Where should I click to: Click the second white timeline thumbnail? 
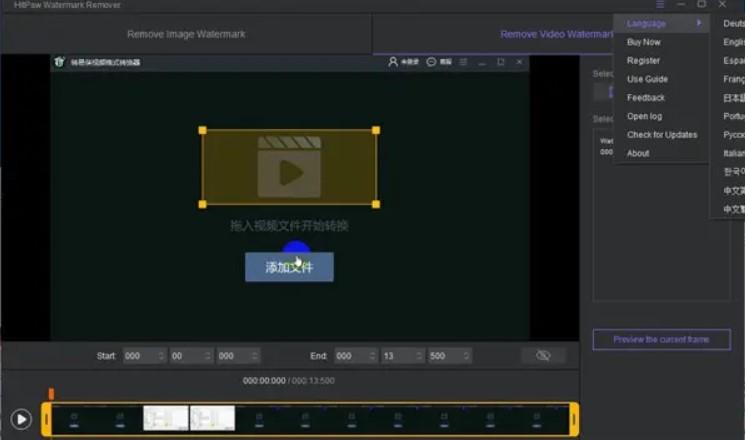pos(212,418)
